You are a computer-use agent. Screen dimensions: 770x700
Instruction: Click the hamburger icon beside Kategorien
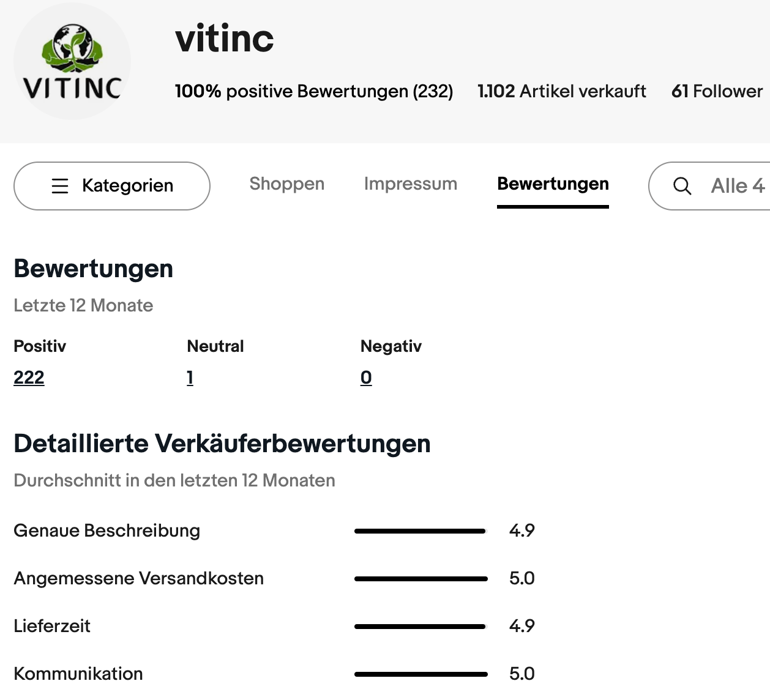[x=60, y=186]
